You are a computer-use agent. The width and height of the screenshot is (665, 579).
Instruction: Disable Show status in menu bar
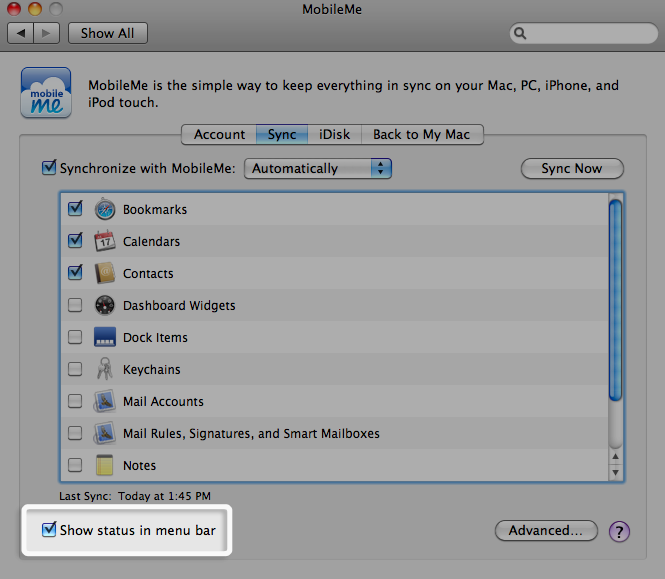49,530
